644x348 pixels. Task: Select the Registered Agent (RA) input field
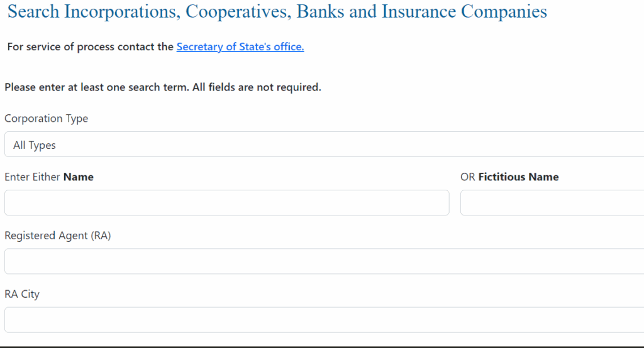(324, 261)
